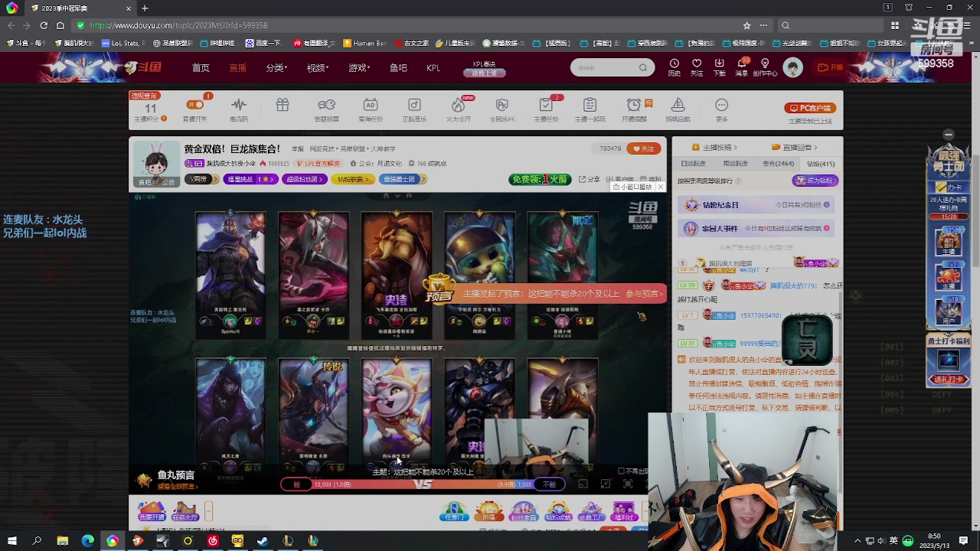980x551 pixels.
Task: Click the 成为钻粉 purple button
Action: [815, 181]
